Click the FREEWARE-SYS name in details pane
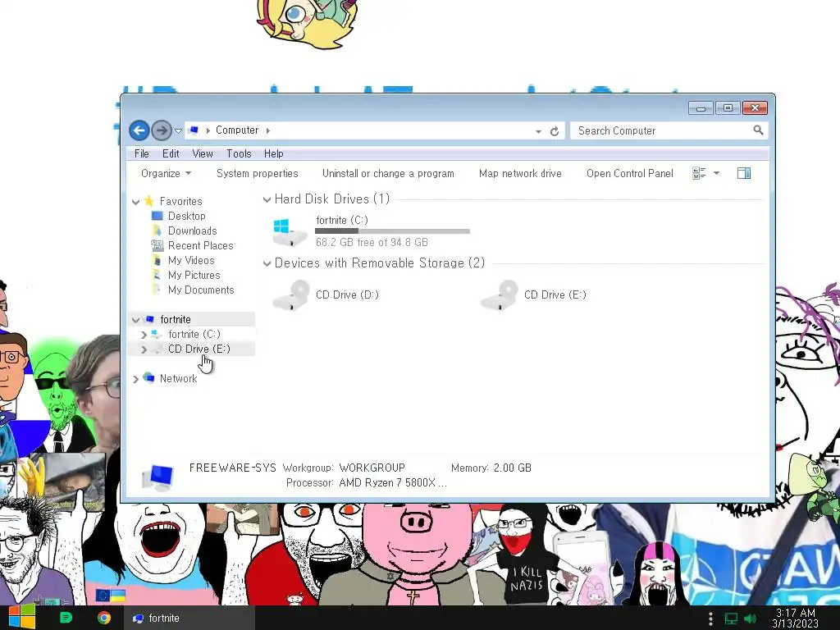Image resolution: width=840 pixels, height=630 pixels. coord(232,468)
